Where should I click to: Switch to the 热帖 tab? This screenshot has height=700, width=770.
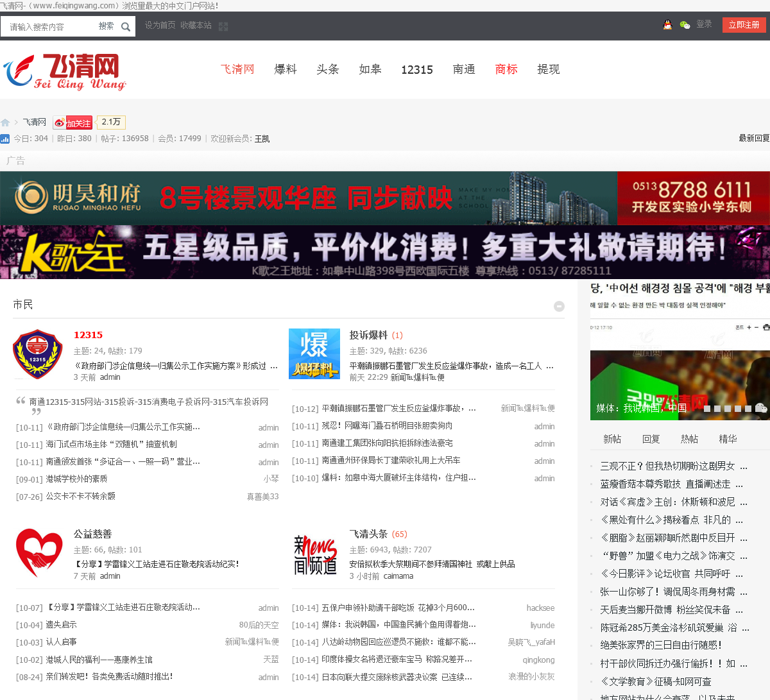tap(690, 439)
